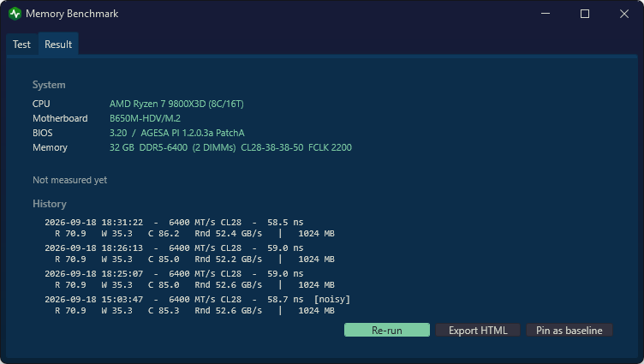Image resolution: width=644 pixels, height=364 pixels.
Task: Click the History section heading
Action: tap(50, 204)
